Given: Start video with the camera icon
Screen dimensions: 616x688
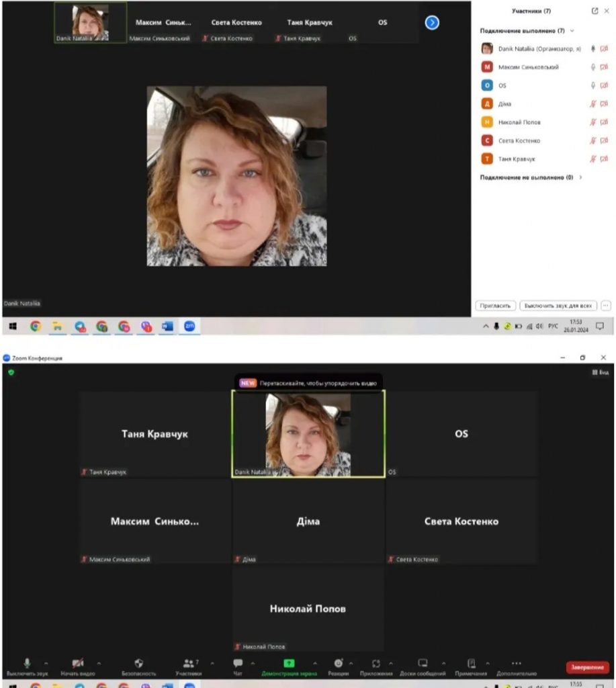Looking at the screenshot, I should click(x=78, y=662).
